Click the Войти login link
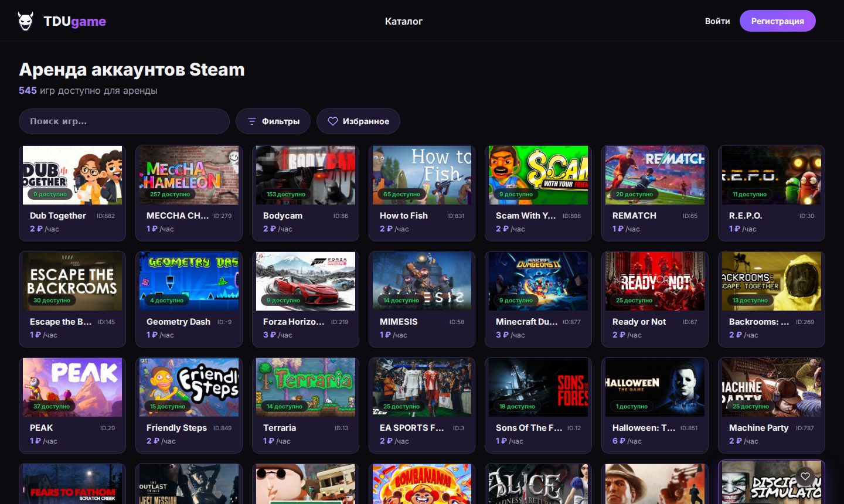844x504 pixels. click(717, 21)
